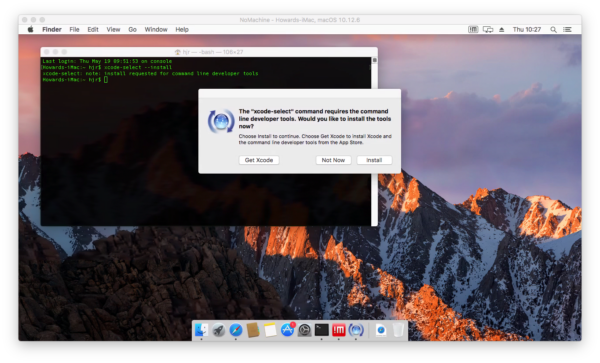This screenshot has width=600, height=363.
Task: Click the Install button
Action: click(374, 160)
